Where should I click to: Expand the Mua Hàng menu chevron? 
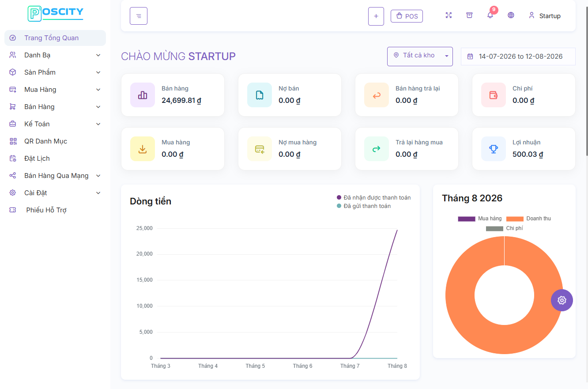point(98,90)
